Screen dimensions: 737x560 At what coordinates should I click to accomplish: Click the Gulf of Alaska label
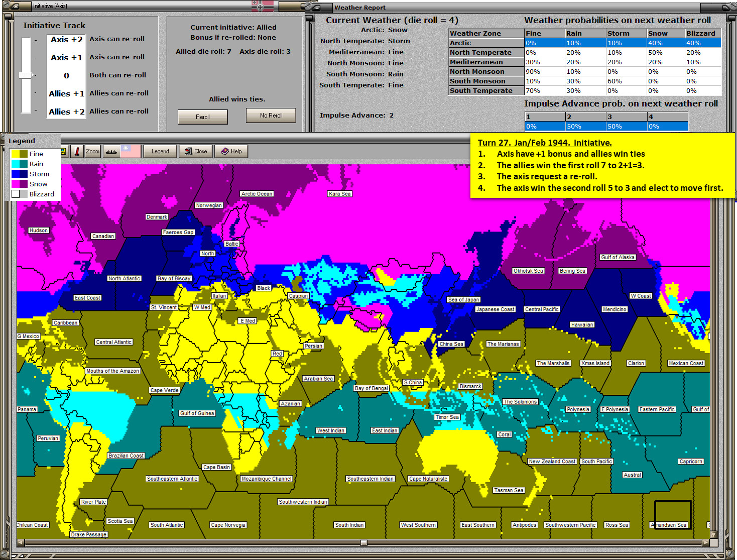(618, 257)
